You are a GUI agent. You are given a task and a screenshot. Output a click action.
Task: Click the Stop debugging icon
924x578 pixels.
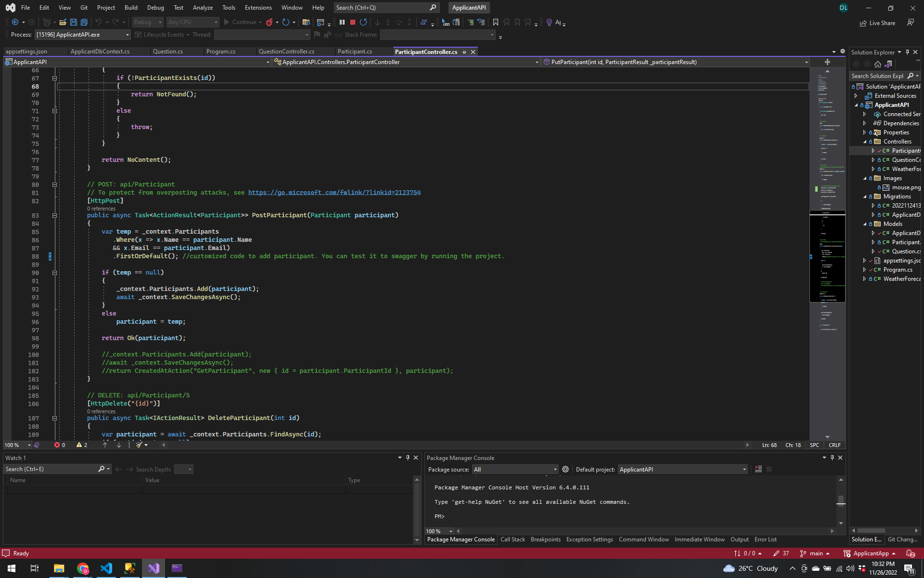point(352,22)
